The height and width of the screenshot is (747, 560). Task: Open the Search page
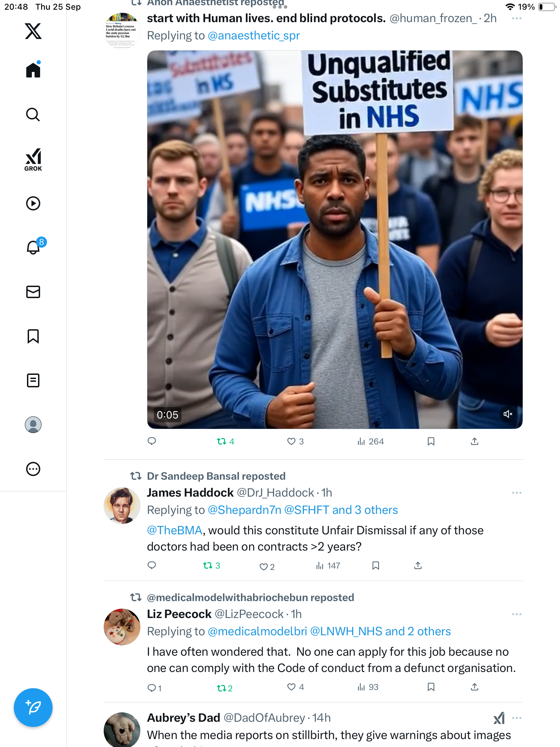click(x=33, y=115)
